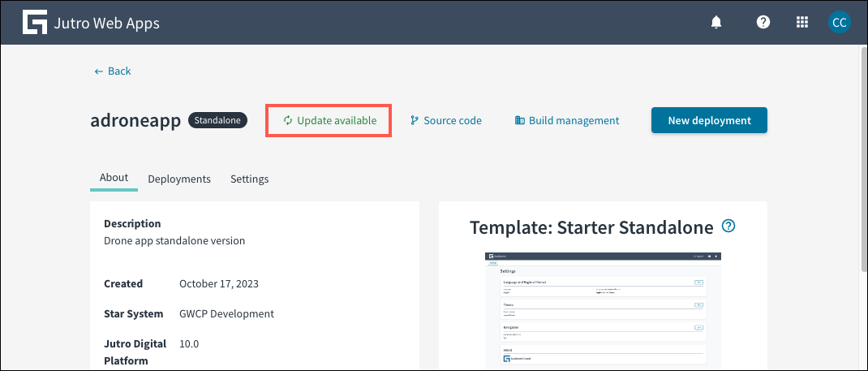Click the page vertical scrollbar
Image resolution: width=868 pixels, height=371 pixels.
pos(864,161)
